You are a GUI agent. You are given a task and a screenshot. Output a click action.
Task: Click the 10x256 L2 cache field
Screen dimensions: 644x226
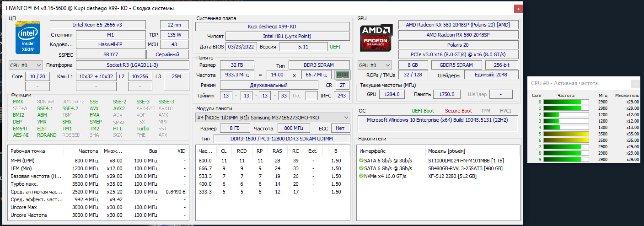(x=140, y=76)
